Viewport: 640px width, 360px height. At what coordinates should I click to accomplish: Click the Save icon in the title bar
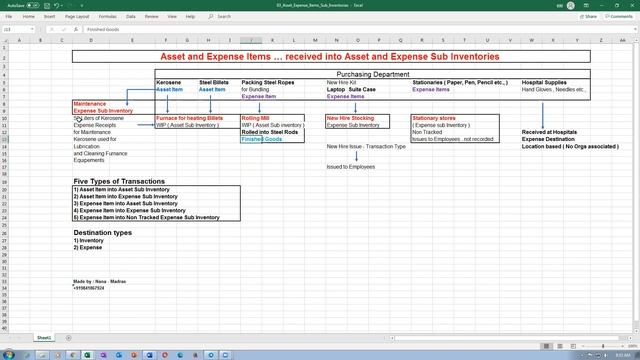pos(47,5)
